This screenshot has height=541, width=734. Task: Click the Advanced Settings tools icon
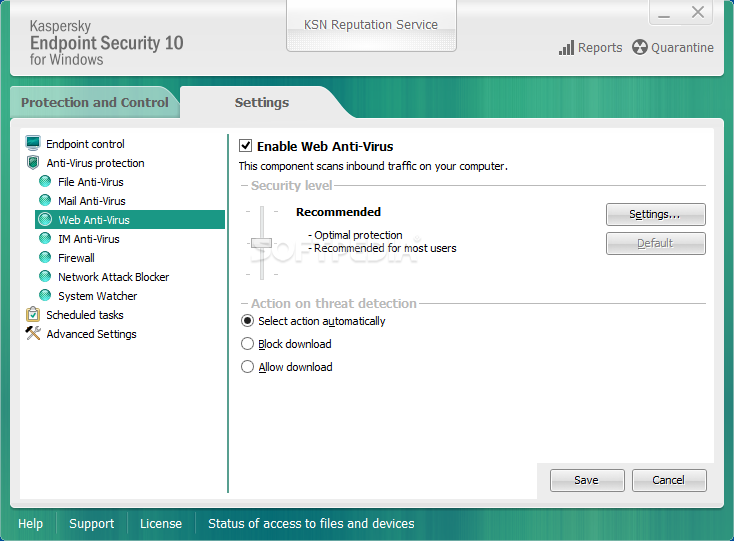(33, 333)
